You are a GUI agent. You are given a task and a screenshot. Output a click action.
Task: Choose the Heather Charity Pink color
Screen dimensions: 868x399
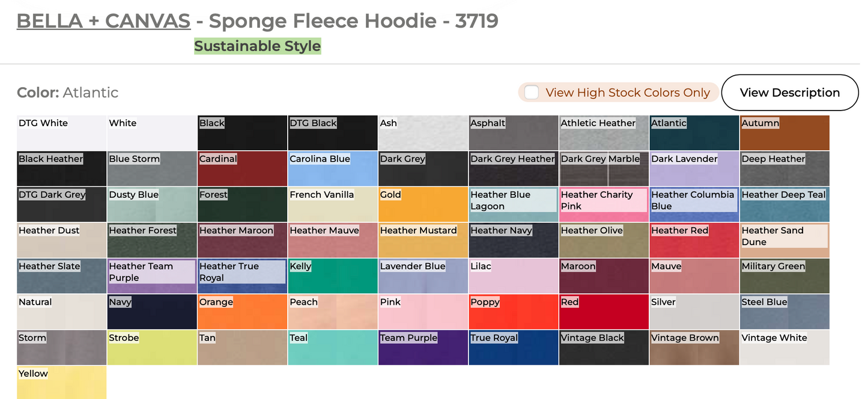pos(603,204)
